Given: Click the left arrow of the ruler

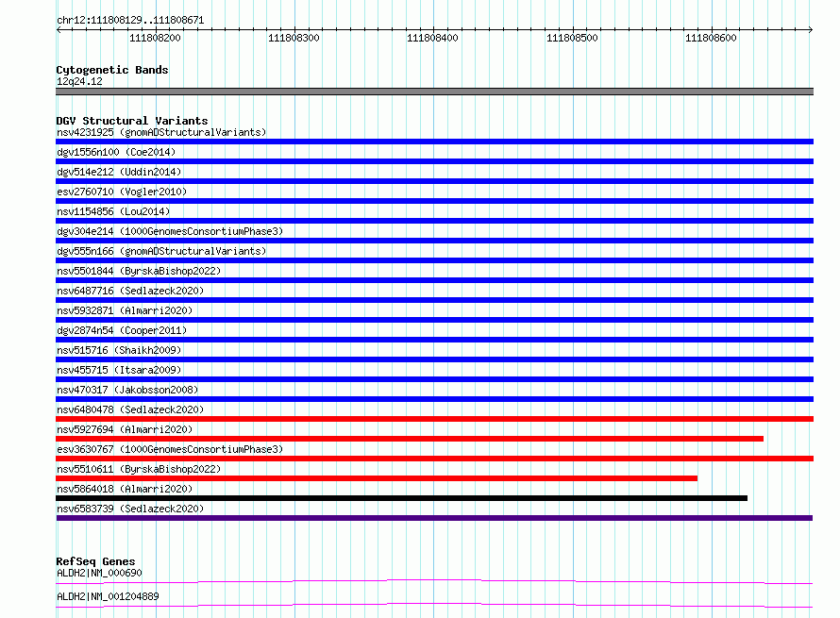Looking at the screenshot, I should point(59,30).
